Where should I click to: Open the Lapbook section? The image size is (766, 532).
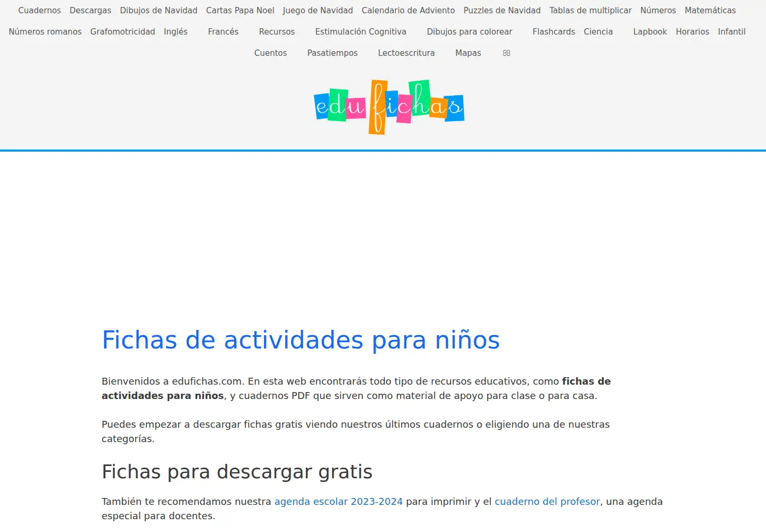650,32
